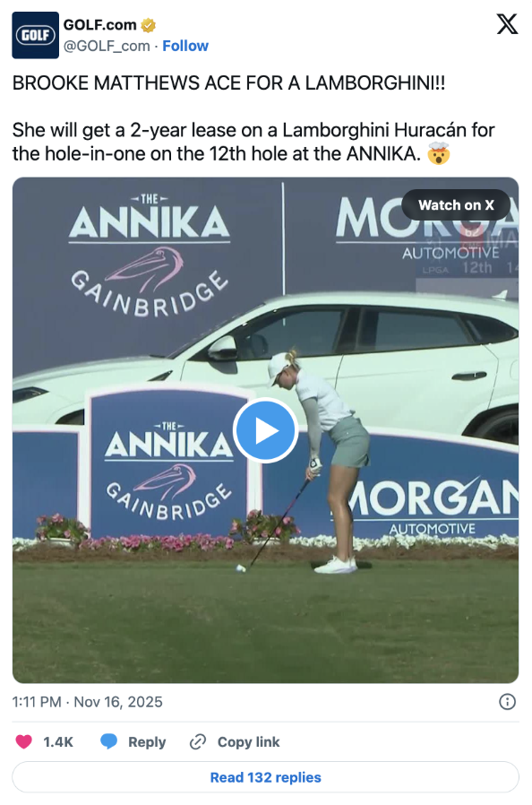Open Read 132 replies
Screen dimensions: 532x805
(x=266, y=777)
